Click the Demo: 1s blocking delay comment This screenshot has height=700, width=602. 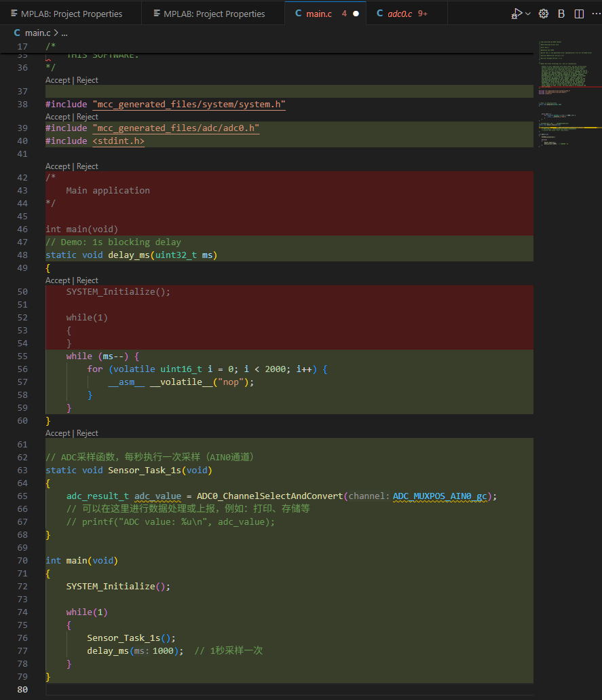pos(113,242)
